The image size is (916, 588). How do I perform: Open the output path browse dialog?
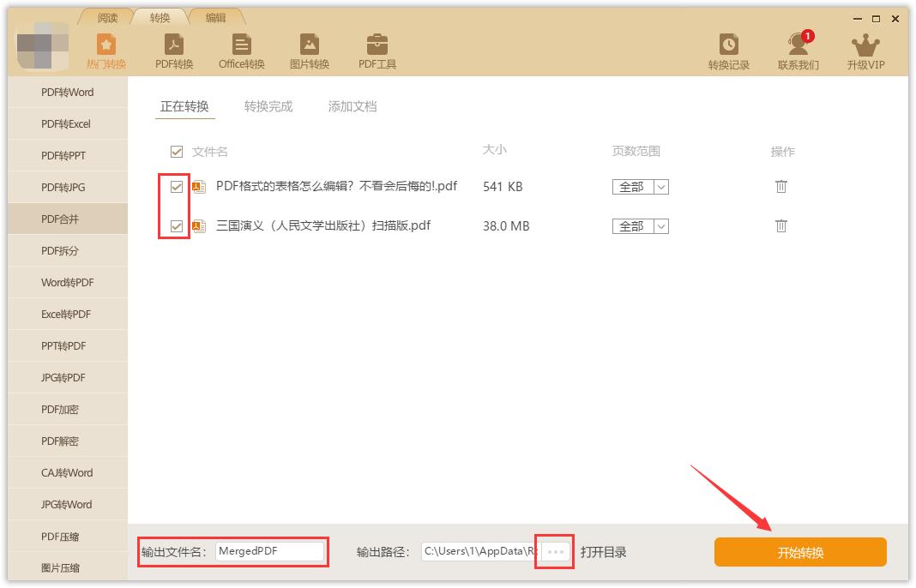point(554,552)
